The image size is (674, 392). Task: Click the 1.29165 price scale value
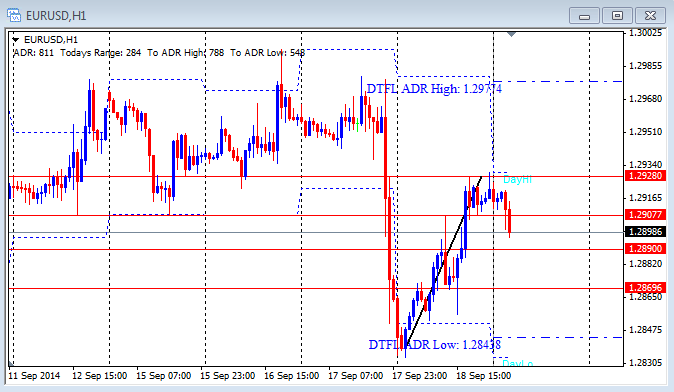tap(646, 198)
